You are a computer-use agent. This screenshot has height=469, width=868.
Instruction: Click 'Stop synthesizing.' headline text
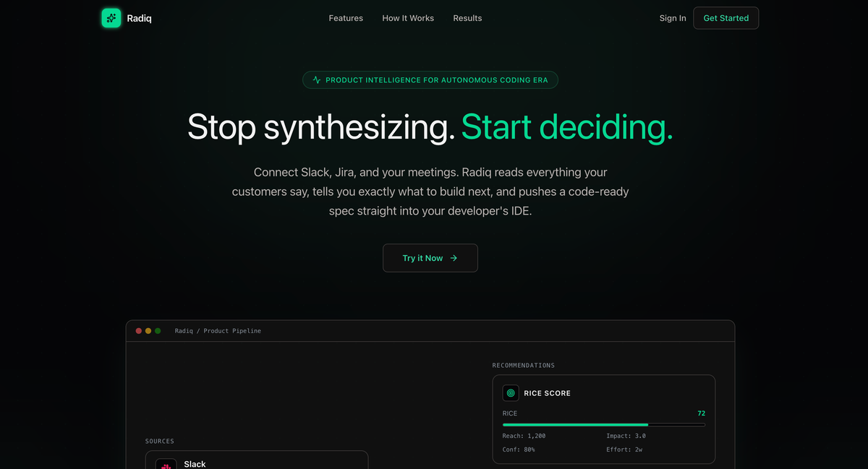coord(321,127)
